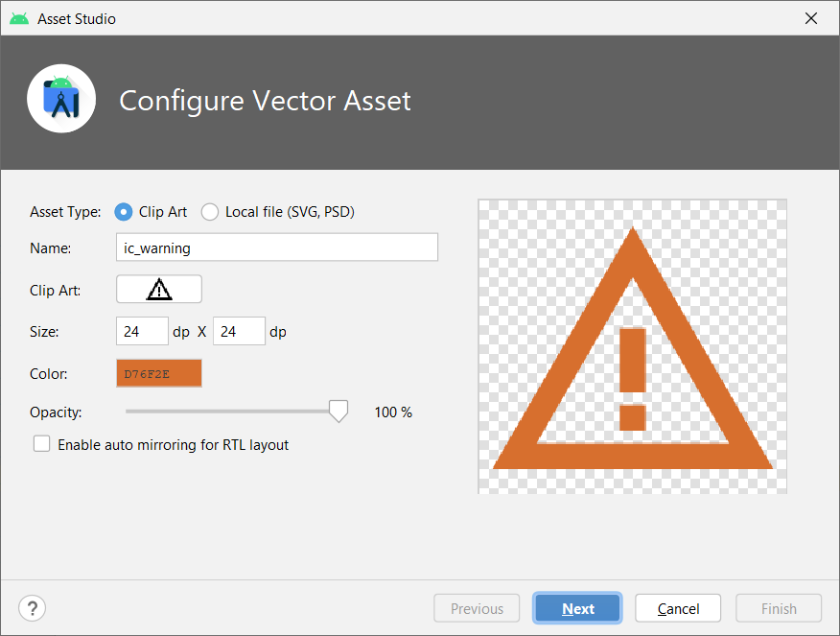Click the disabled Finish button

pyautogui.click(x=779, y=608)
